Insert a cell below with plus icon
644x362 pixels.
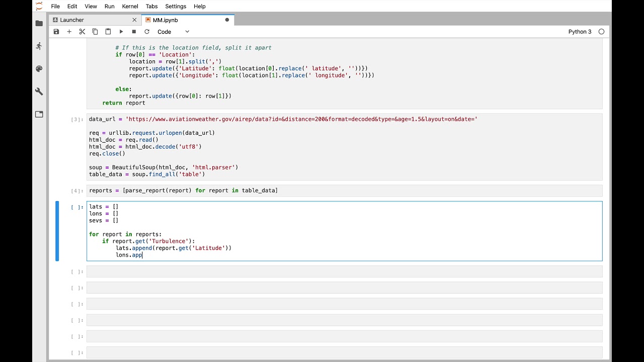click(69, 32)
